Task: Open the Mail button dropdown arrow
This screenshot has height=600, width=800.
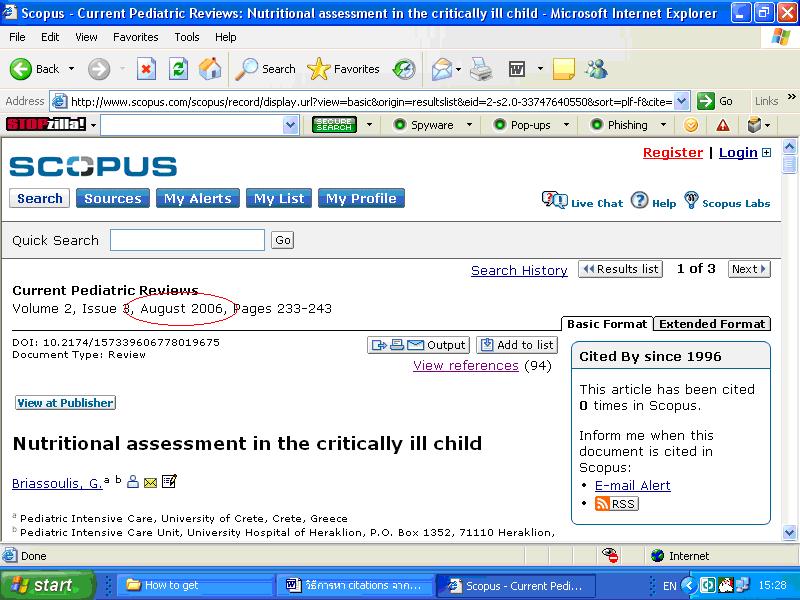Action: click(459, 69)
